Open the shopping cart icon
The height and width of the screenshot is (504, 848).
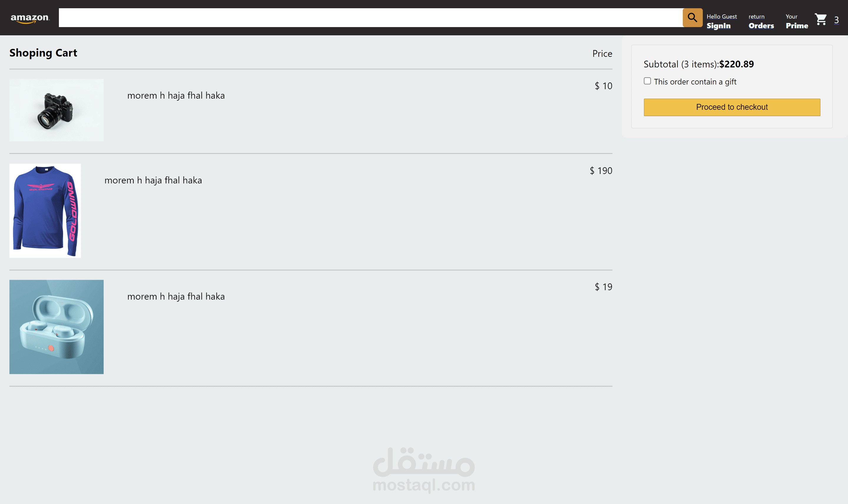(x=821, y=19)
